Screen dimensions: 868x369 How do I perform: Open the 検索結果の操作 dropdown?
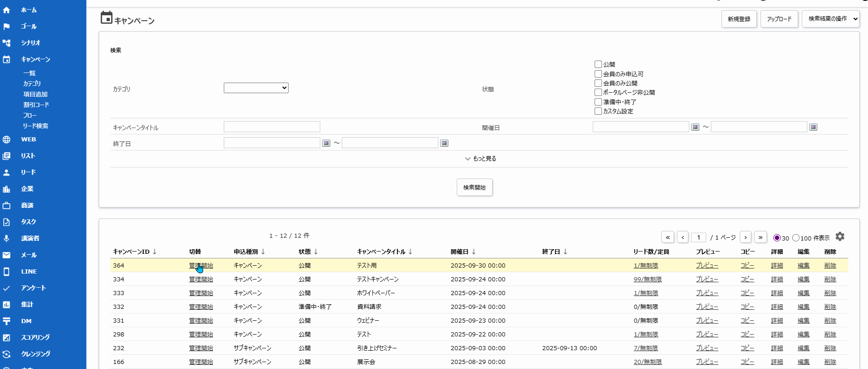click(831, 19)
